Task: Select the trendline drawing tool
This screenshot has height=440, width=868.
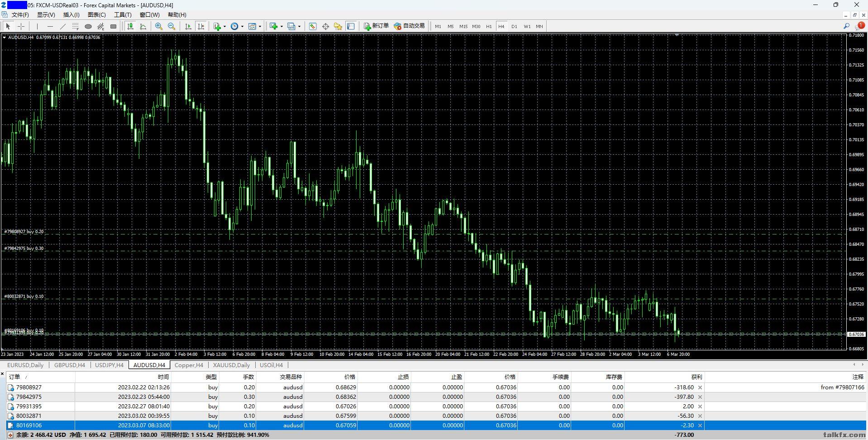Action: [x=63, y=26]
